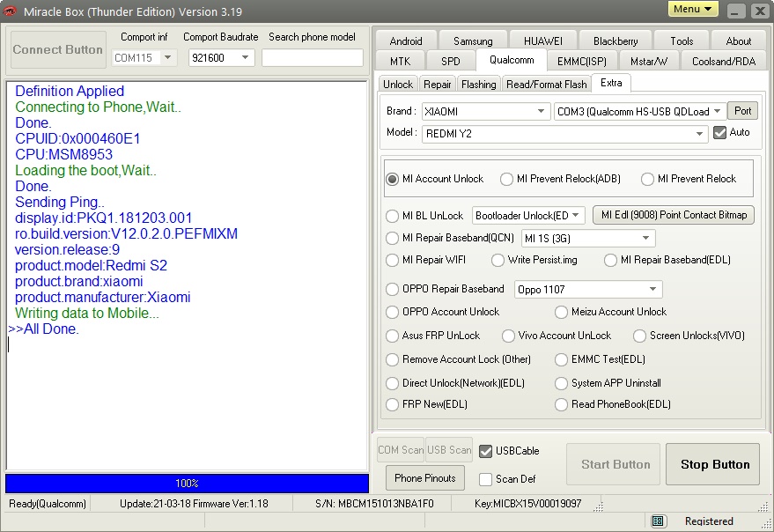
Task: Select the Extra sub-tab
Action: pyautogui.click(x=611, y=83)
